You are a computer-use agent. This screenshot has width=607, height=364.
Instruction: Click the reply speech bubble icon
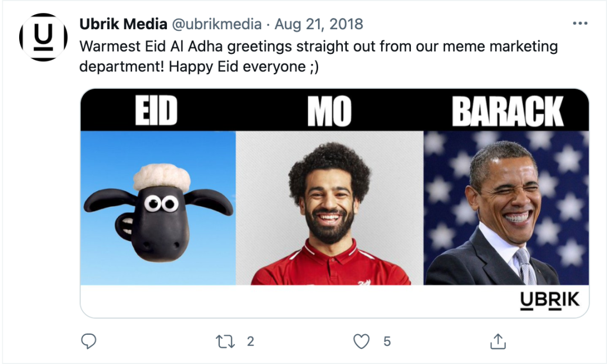(89, 341)
